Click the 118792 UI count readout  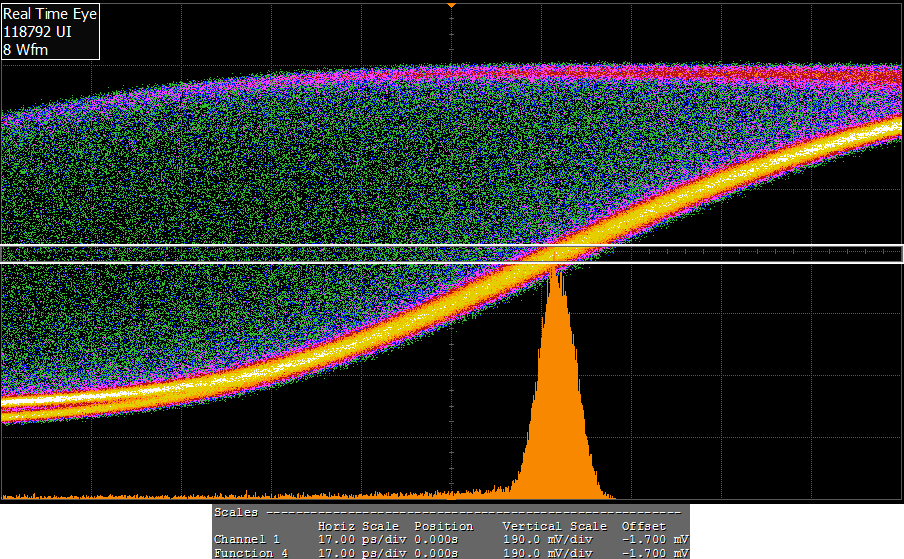(38, 31)
